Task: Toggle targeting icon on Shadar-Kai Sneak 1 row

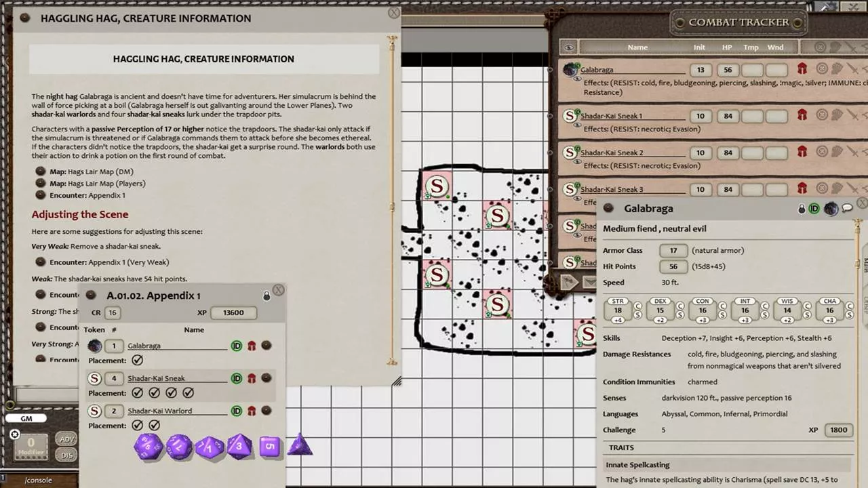Action: pyautogui.click(x=822, y=115)
